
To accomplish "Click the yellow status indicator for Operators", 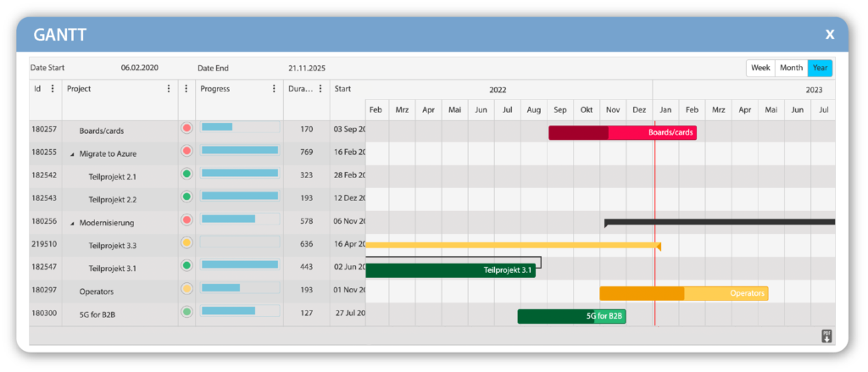I will (x=186, y=289).
